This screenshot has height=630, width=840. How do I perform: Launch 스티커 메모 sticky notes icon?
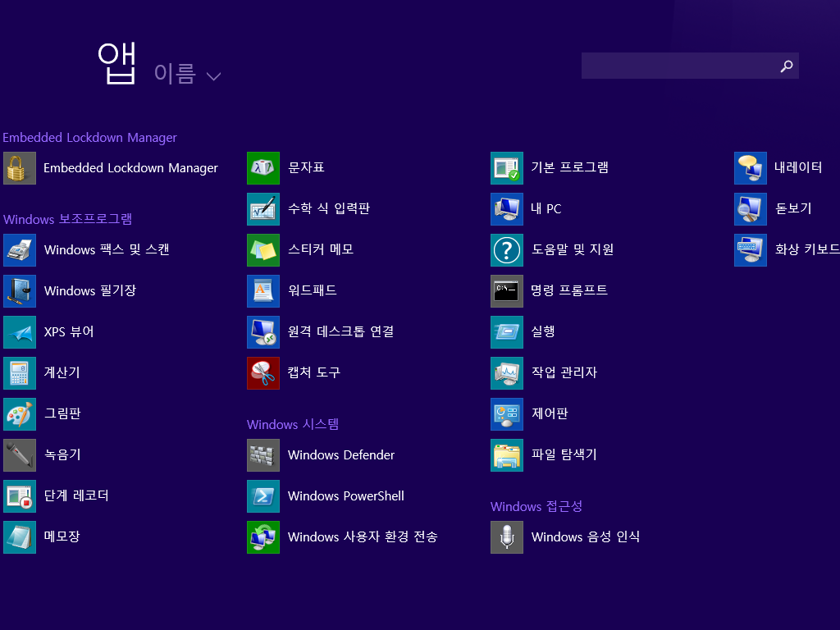263,250
